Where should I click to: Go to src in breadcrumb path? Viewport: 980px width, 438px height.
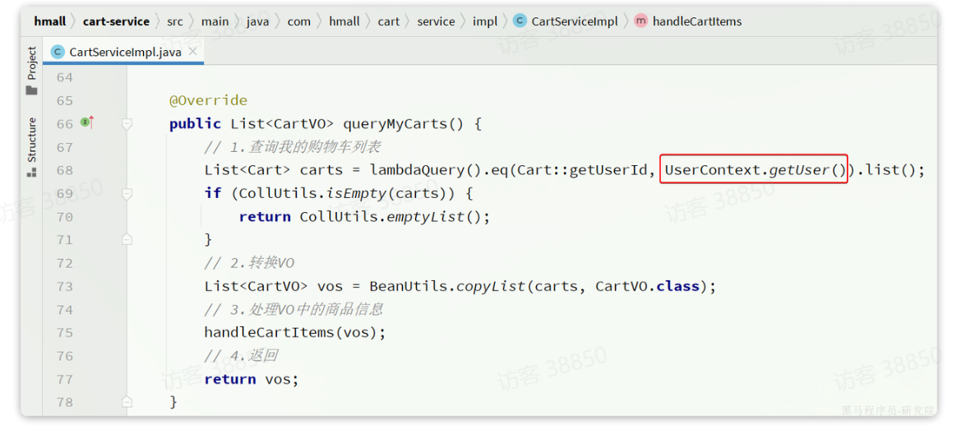point(176,21)
